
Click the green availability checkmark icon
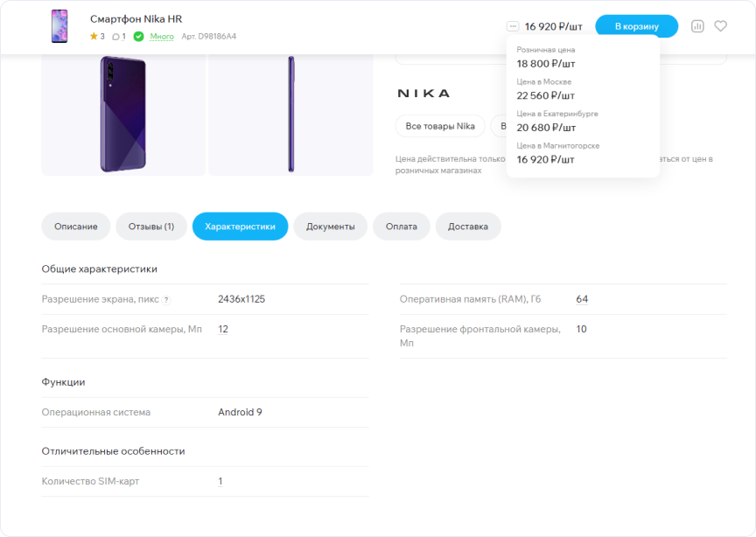click(x=138, y=37)
